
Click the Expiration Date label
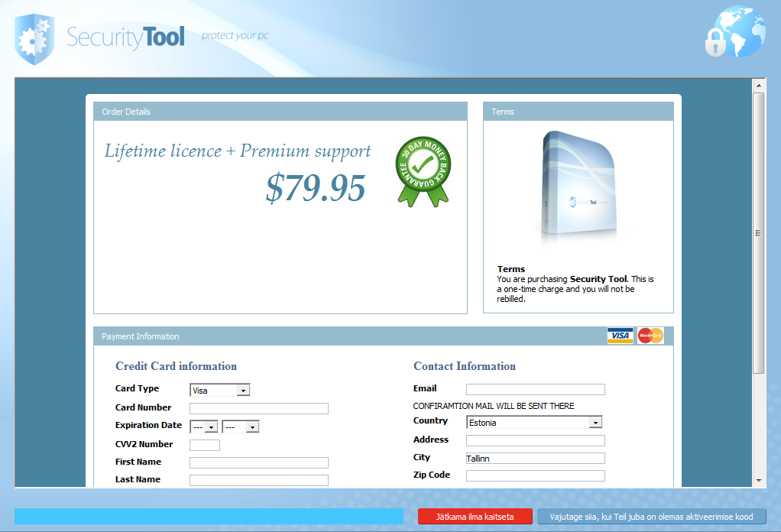pyautogui.click(x=148, y=425)
